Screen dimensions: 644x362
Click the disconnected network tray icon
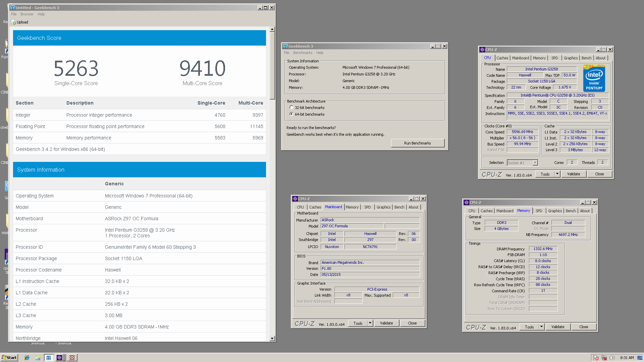tap(604, 358)
